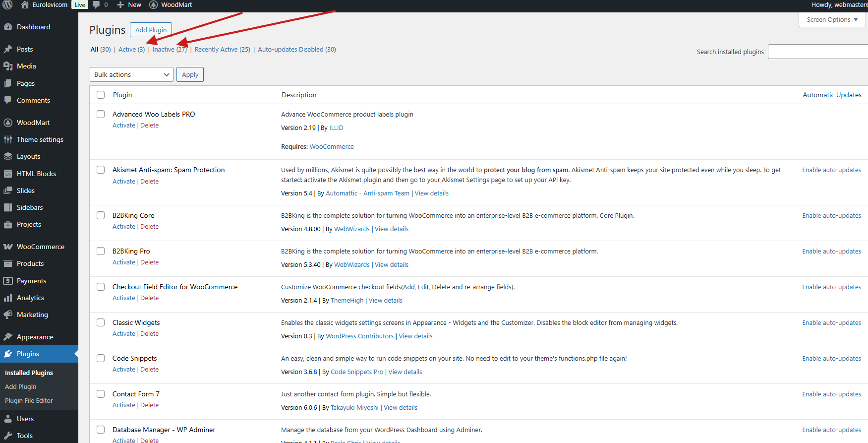Viewport: 868px width, 443px height.
Task: Click the WoodMart logo in the admin bar
Action: tap(154, 5)
